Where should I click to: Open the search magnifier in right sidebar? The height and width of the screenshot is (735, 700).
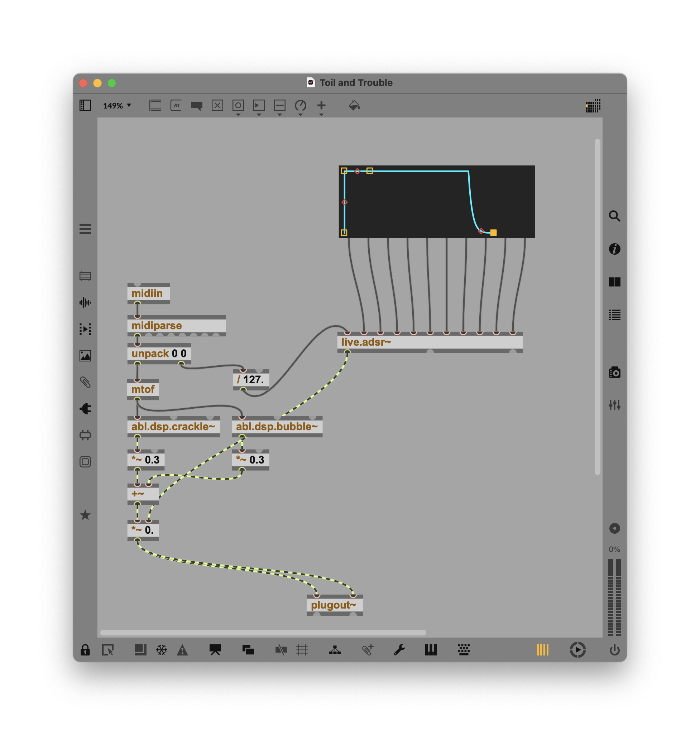[614, 216]
